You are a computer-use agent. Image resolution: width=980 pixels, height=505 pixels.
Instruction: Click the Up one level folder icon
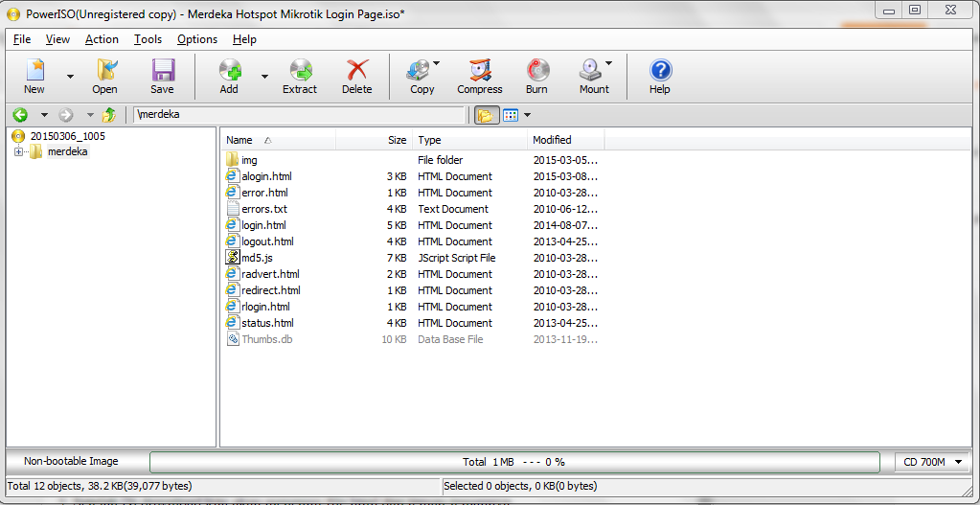tap(109, 114)
